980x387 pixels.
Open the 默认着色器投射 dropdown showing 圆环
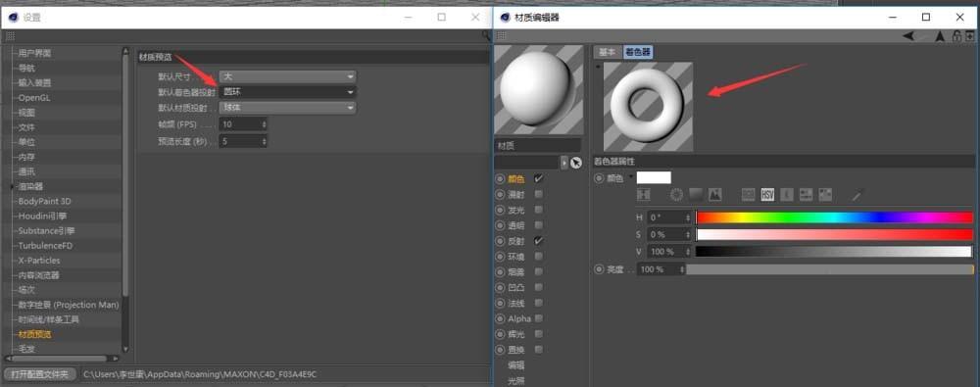288,92
